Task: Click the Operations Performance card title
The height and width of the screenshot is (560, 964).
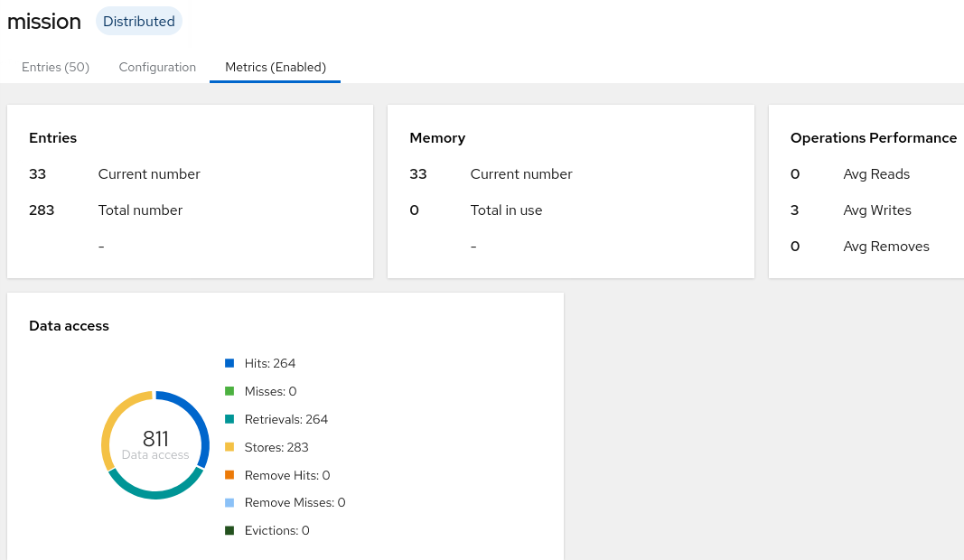Action: click(873, 137)
